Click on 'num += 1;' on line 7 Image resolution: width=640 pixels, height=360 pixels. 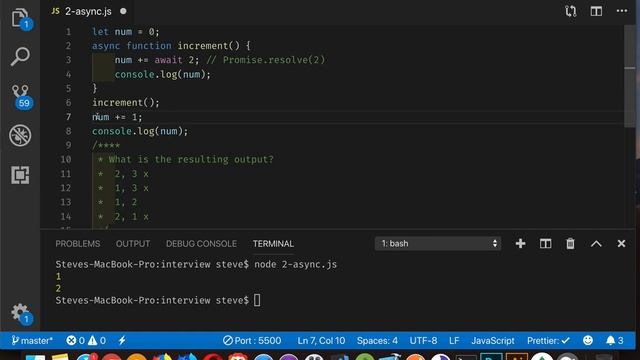click(x=117, y=117)
